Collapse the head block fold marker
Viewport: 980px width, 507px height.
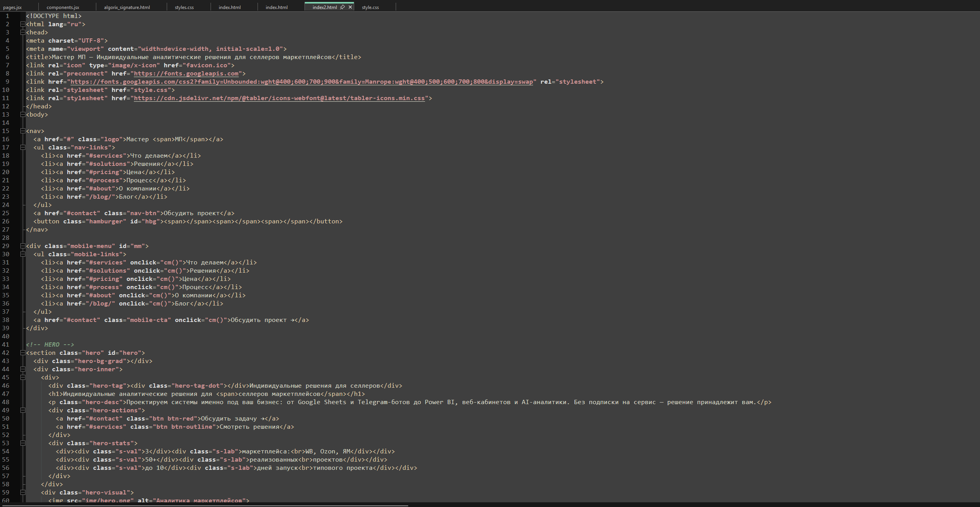pos(23,32)
